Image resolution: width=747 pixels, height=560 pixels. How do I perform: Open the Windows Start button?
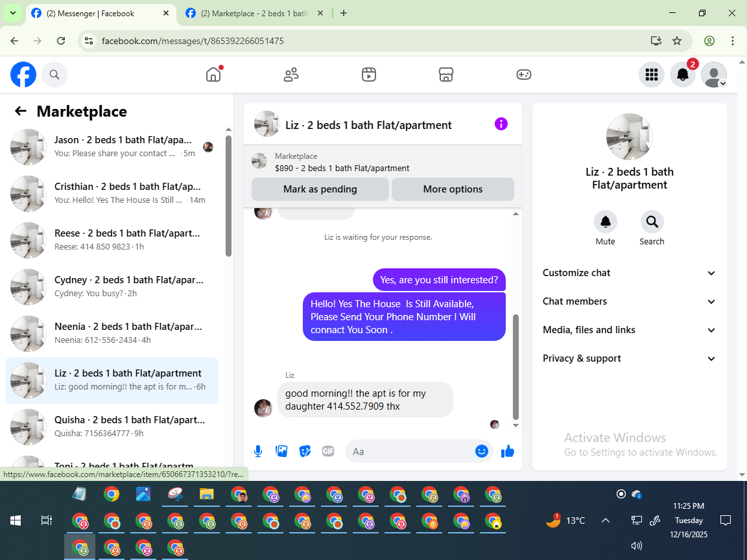pos(16,520)
